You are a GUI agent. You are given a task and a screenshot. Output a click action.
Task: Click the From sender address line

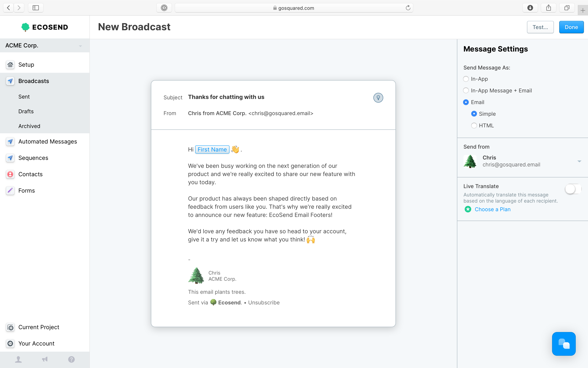click(251, 113)
